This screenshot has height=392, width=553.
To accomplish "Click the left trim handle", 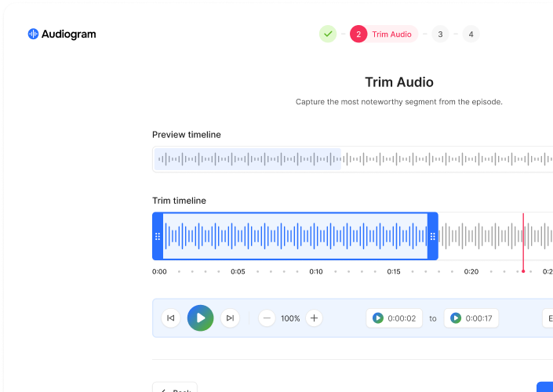I will point(158,236).
